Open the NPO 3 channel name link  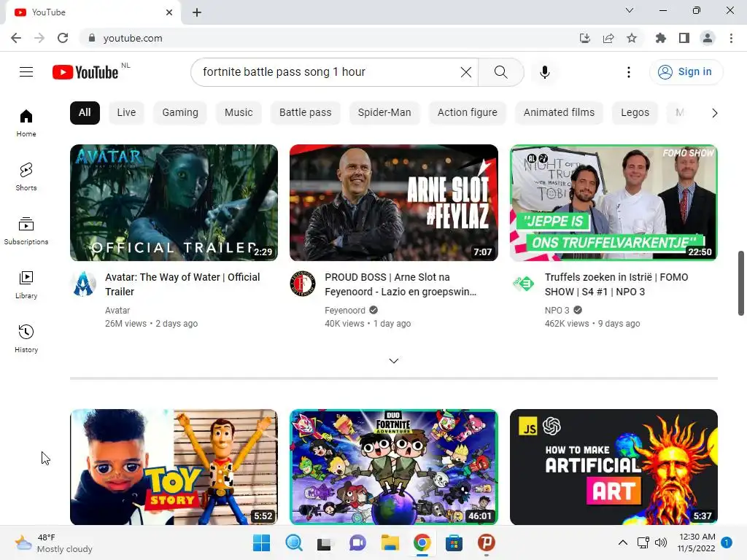[557, 311]
